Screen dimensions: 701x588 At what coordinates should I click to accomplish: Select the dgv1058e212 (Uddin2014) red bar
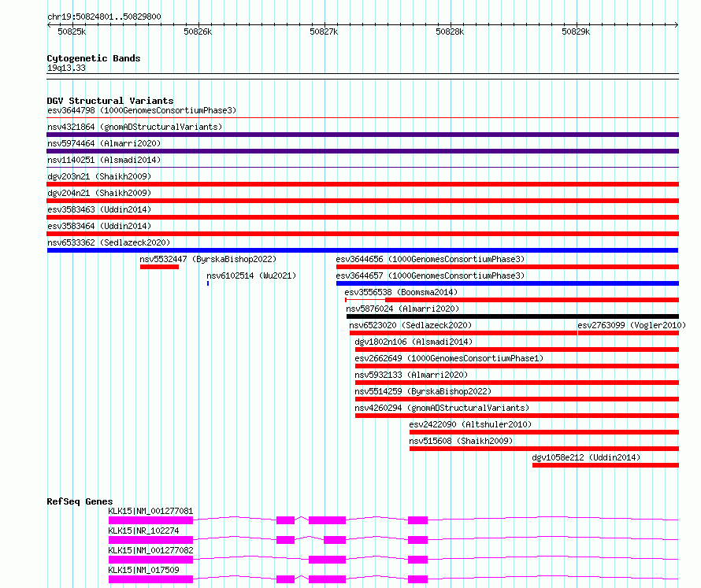click(x=606, y=465)
